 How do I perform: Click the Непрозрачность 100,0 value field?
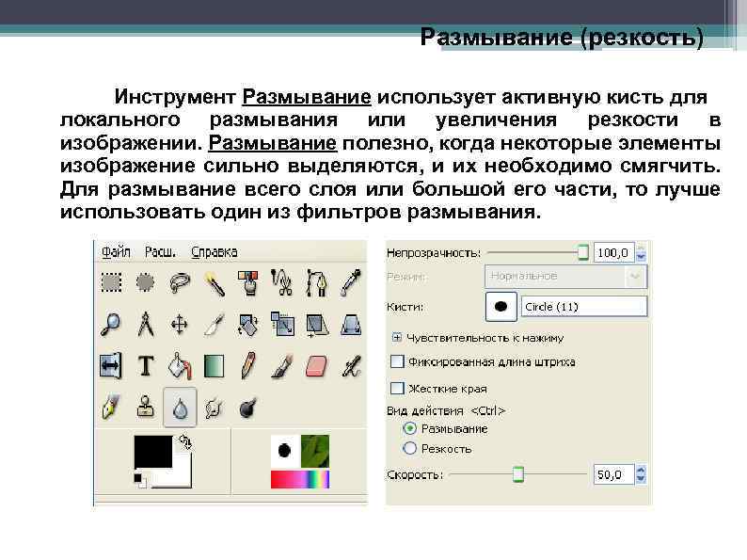[613, 252]
